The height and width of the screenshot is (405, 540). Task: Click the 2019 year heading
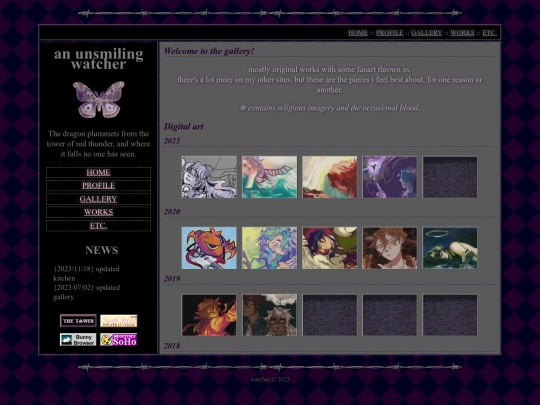pos(172,279)
